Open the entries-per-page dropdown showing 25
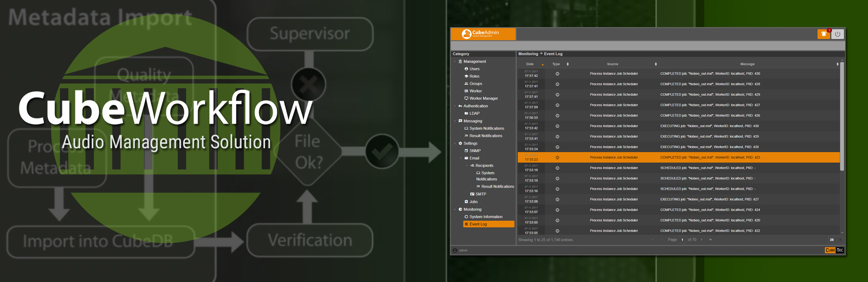This screenshot has height=282, width=868. coord(835,240)
